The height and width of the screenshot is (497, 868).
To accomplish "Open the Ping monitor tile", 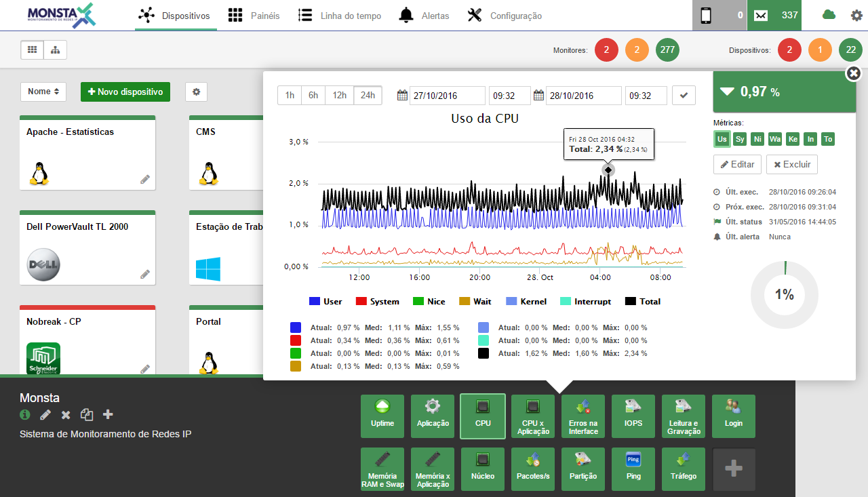I will pyautogui.click(x=633, y=469).
